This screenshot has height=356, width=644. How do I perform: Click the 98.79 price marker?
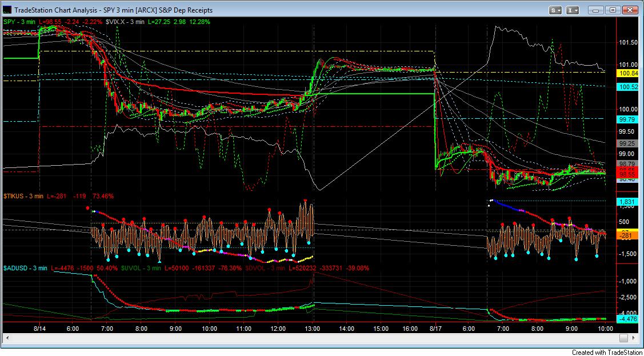[627, 163]
